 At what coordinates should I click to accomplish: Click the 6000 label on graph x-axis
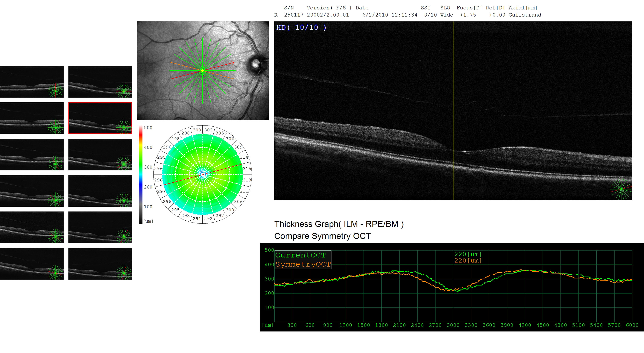[x=632, y=325]
